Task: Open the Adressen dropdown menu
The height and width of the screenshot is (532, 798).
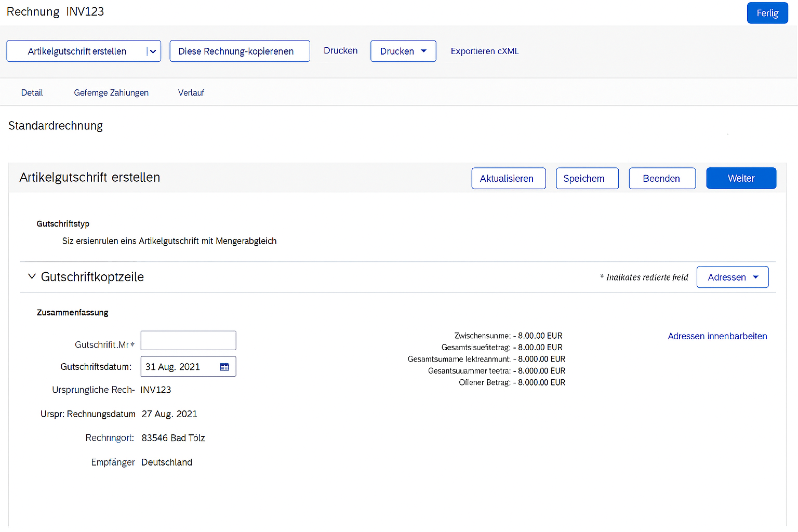Action: [732, 277]
